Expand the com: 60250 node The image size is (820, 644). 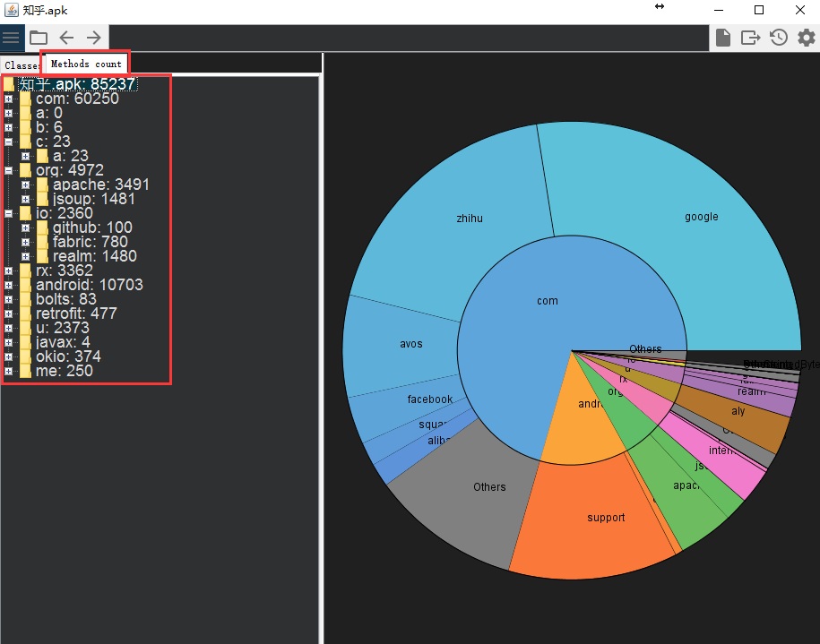(x=8, y=99)
